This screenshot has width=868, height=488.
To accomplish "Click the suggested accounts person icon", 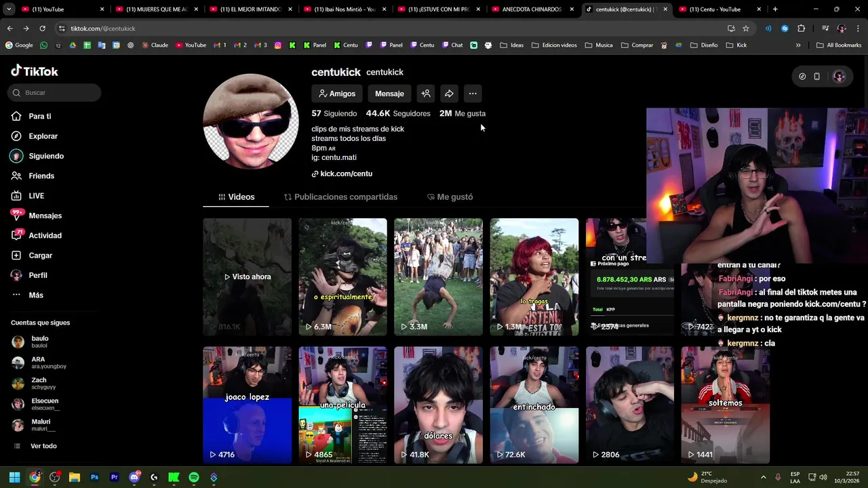I will click(426, 94).
